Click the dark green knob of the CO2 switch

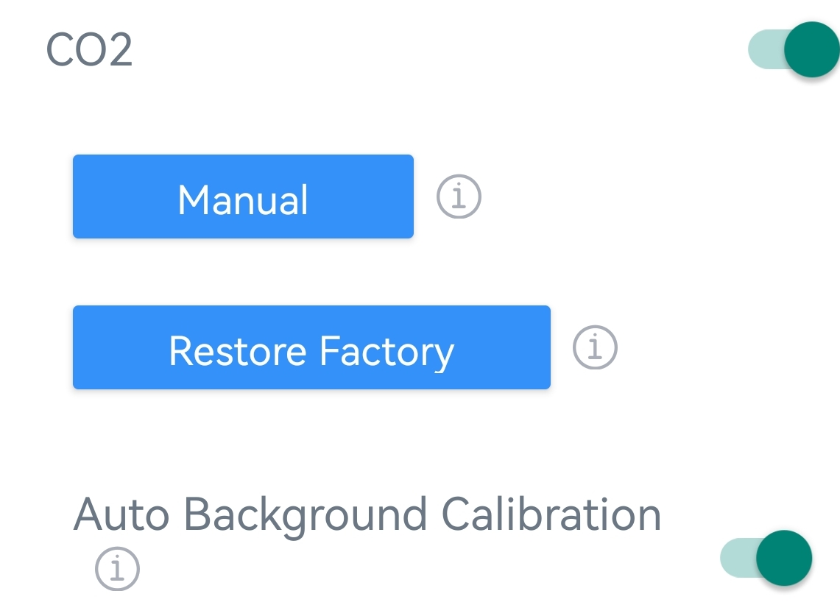[x=811, y=49]
